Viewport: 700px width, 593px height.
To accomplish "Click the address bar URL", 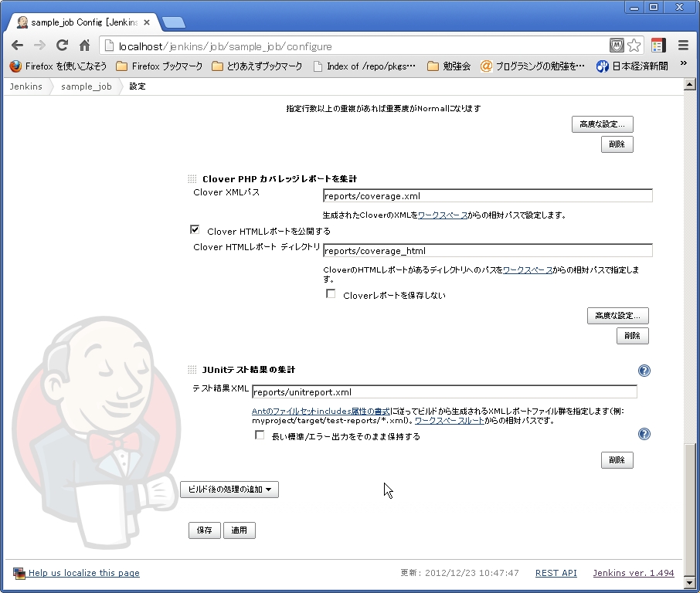I will [x=225, y=46].
